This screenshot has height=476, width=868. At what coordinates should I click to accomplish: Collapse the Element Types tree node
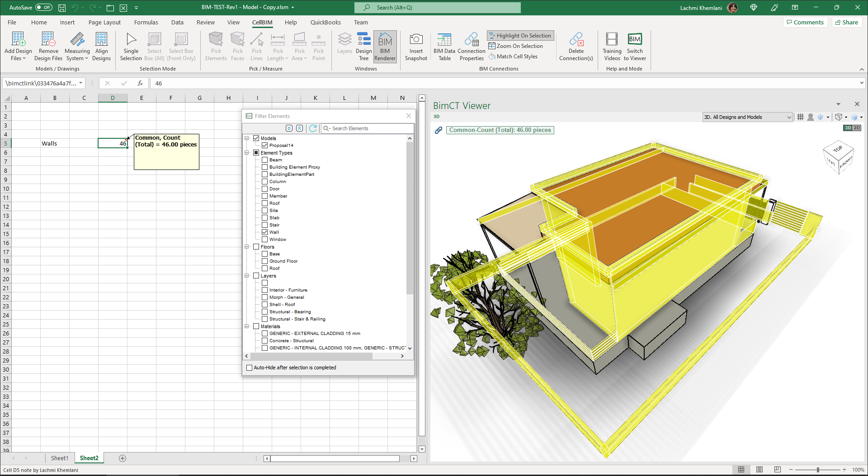coord(247,153)
